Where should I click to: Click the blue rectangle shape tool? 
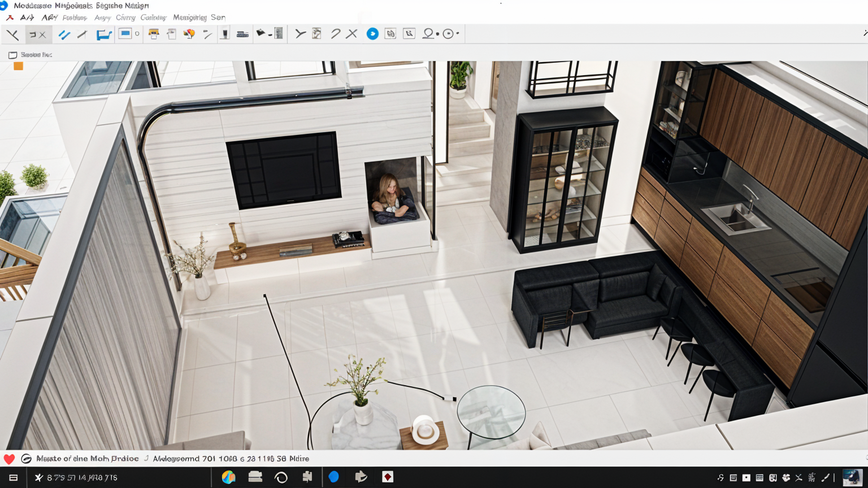click(125, 34)
